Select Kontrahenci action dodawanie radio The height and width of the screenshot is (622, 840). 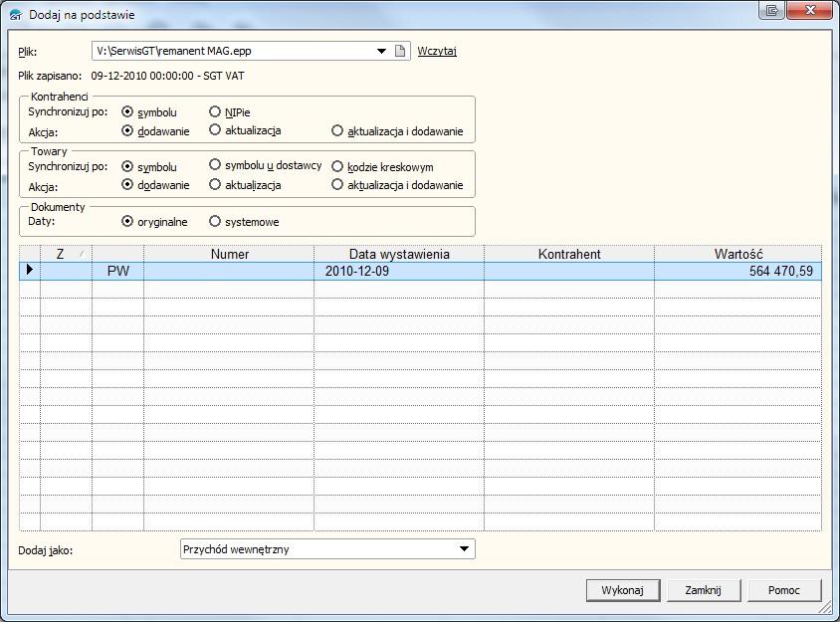(x=127, y=130)
